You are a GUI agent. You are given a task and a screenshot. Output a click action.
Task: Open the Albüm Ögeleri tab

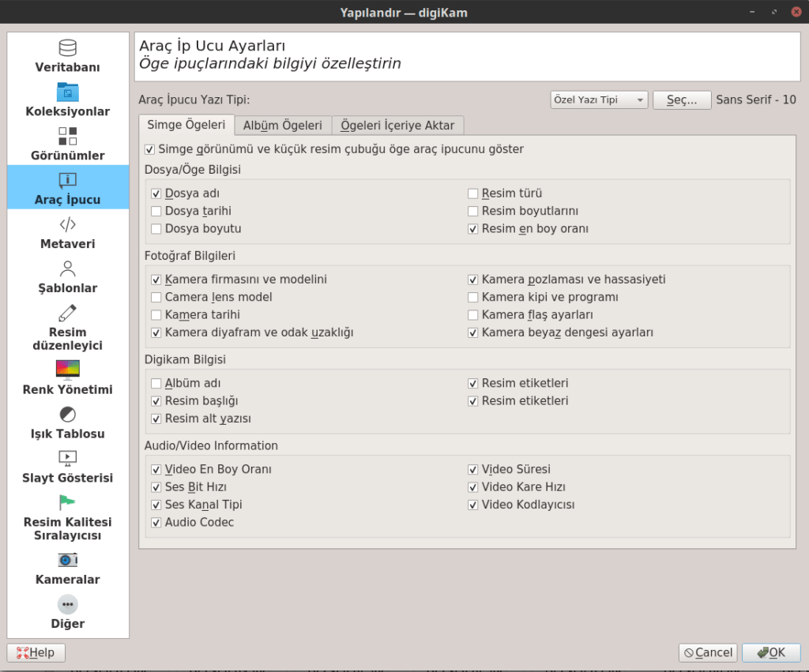283,126
